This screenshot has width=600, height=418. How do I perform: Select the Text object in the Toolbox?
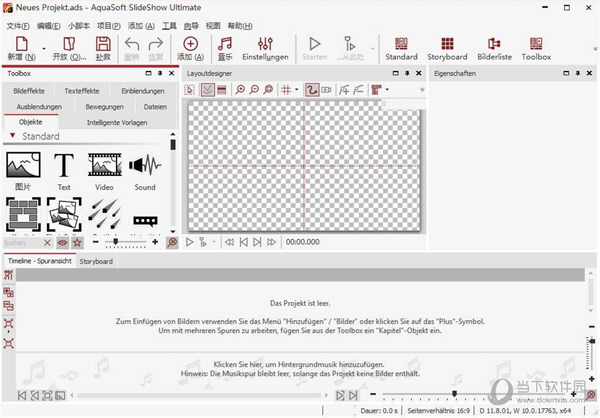point(64,165)
